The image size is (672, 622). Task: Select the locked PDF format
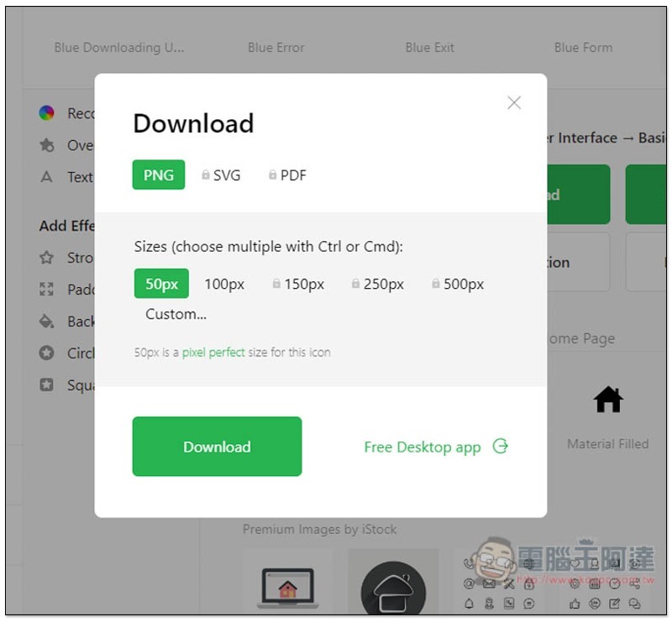287,175
